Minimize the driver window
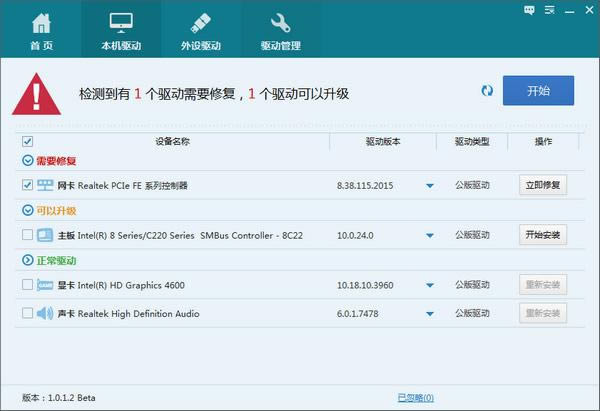Image resolution: width=600 pixels, height=411 pixels. (569, 11)
